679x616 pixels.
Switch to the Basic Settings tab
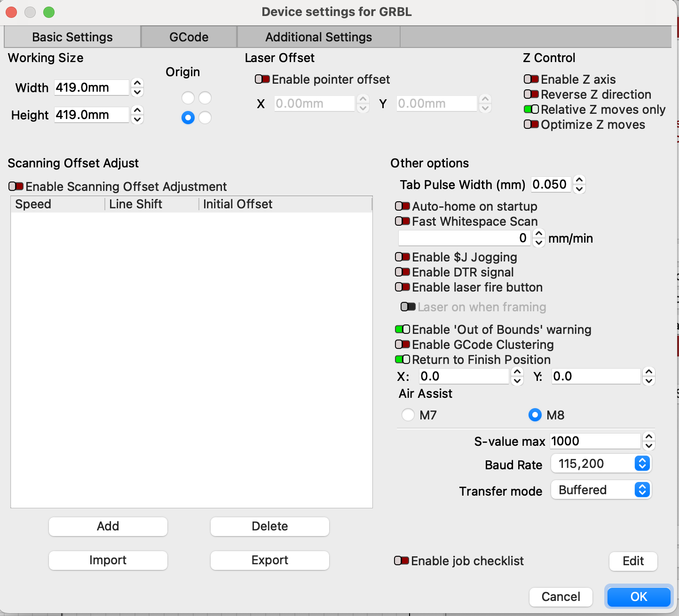pos(72,37)
